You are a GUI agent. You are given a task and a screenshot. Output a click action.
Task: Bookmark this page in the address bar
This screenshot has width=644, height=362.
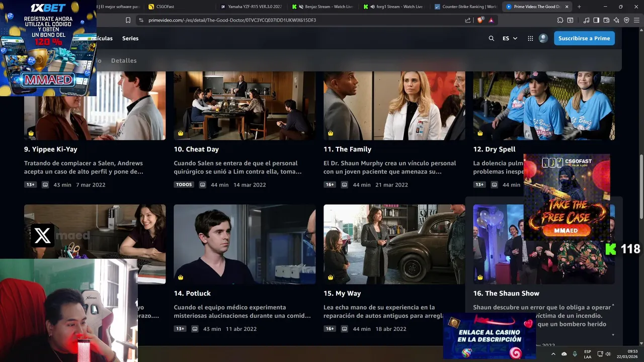point(128,20)
